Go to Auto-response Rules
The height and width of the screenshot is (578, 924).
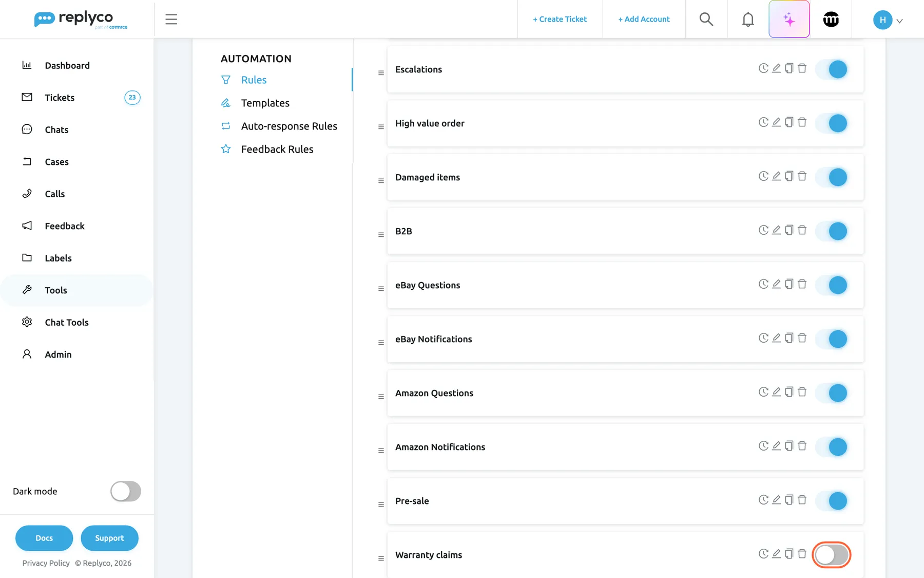(x=289, y=126)
